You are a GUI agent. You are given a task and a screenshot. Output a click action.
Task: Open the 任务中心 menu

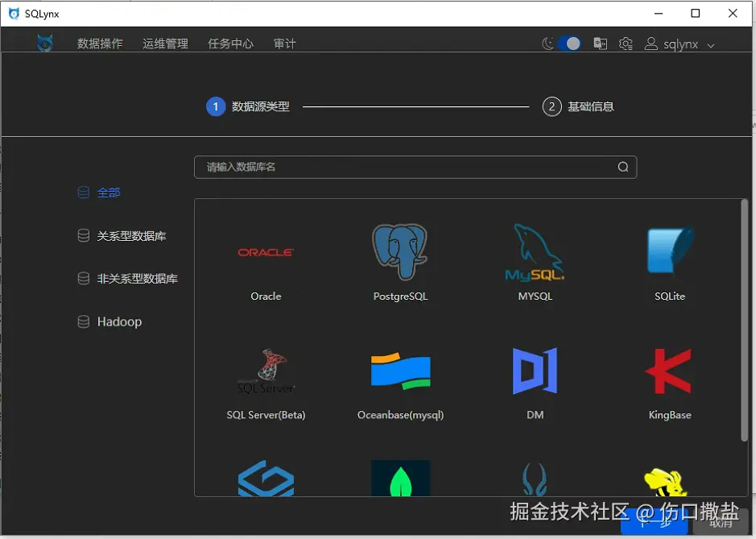click(230, 44)
